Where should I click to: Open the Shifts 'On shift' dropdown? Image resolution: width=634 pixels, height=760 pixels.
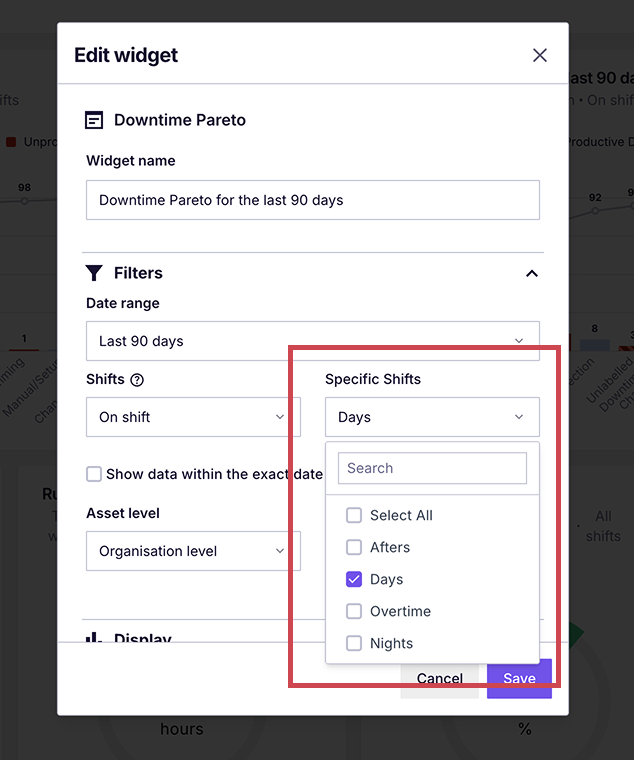(x=193, y=417)
